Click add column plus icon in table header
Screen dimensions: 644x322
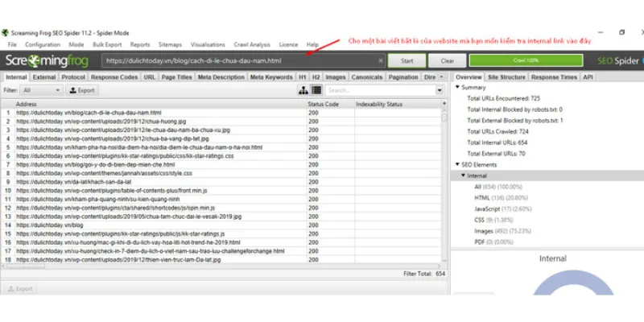point(444,104)
